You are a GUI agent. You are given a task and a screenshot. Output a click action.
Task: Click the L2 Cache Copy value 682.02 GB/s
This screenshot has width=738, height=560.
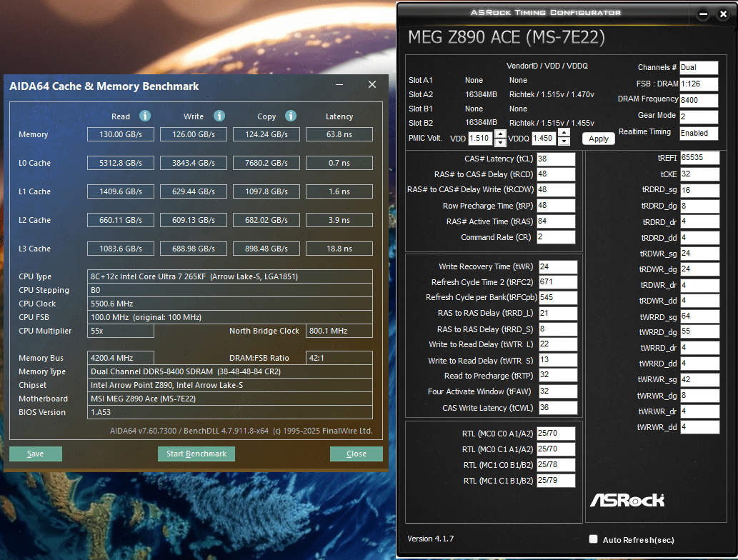(266, 220)
